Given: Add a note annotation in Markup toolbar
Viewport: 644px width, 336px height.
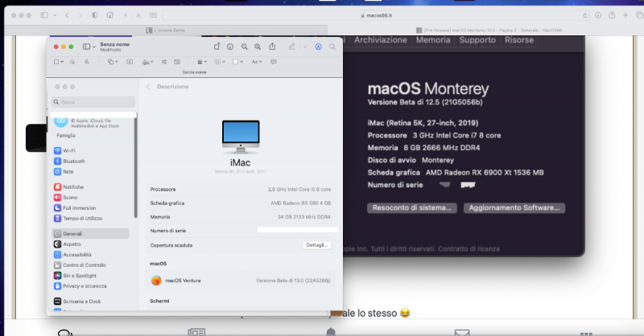Looking at the screenshot, I should (x=274, y=62).
